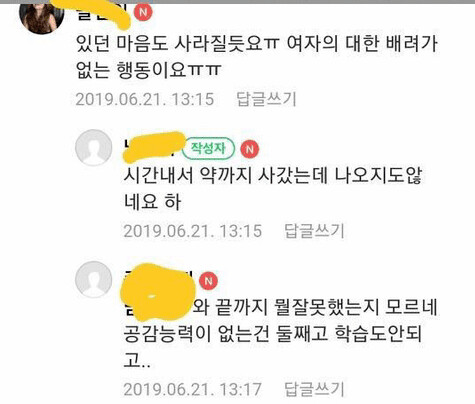475x404 pixels.
Task: Click the green 작성자 author badge
Action: pyautogui.click(x=209, y=148)
